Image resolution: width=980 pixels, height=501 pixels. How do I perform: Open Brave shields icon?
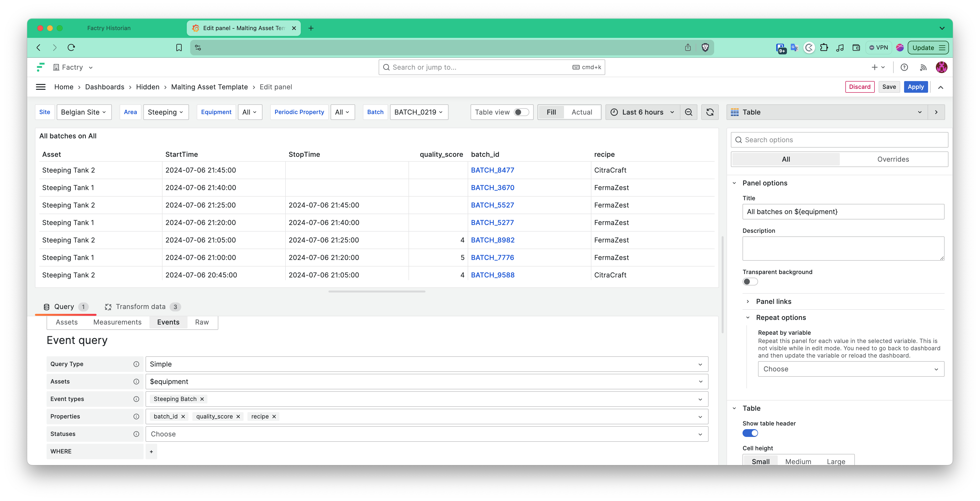(705, 48)
